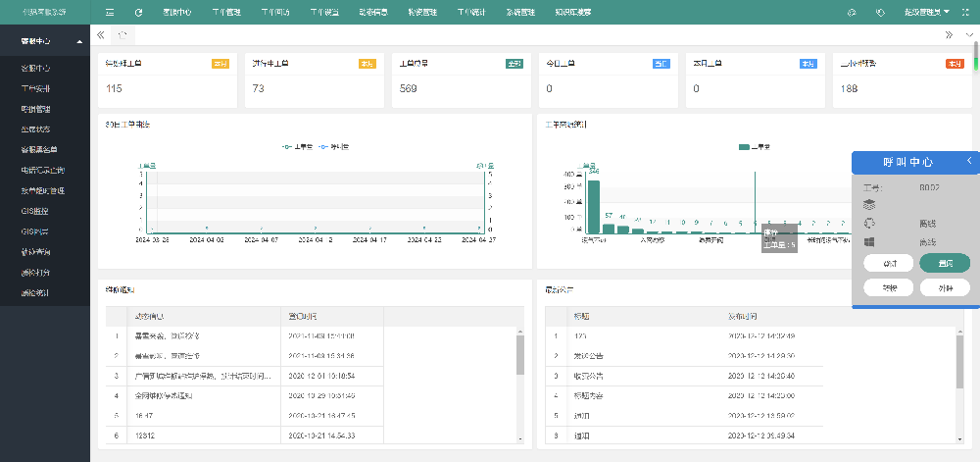The width and height of the screenshot is (980, 462).
Task: Click the 2020-10-29 10:51:45 cell
Action: click(332, 395)
